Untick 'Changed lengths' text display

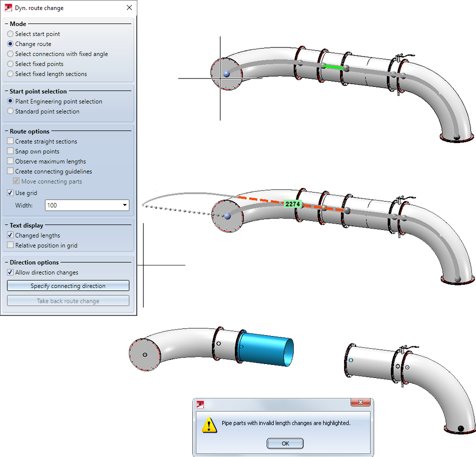tap(10, 235)
